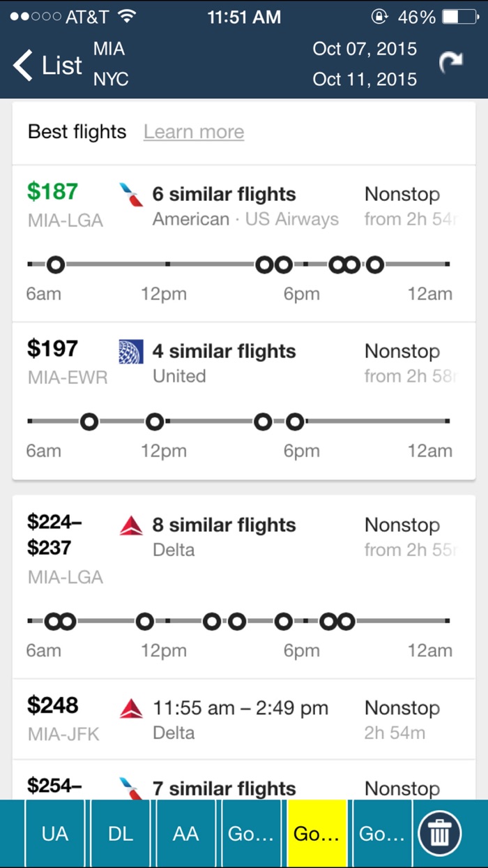This screenshot has height=868, width=488.
Task: Tap the Oct 07, 2015 departure date
Action: 364,49
